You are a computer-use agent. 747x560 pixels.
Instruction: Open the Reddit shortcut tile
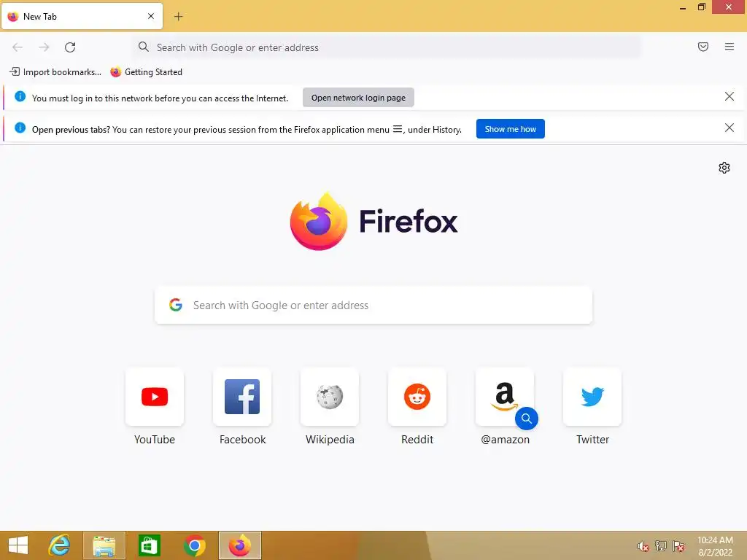pos(417,397)
